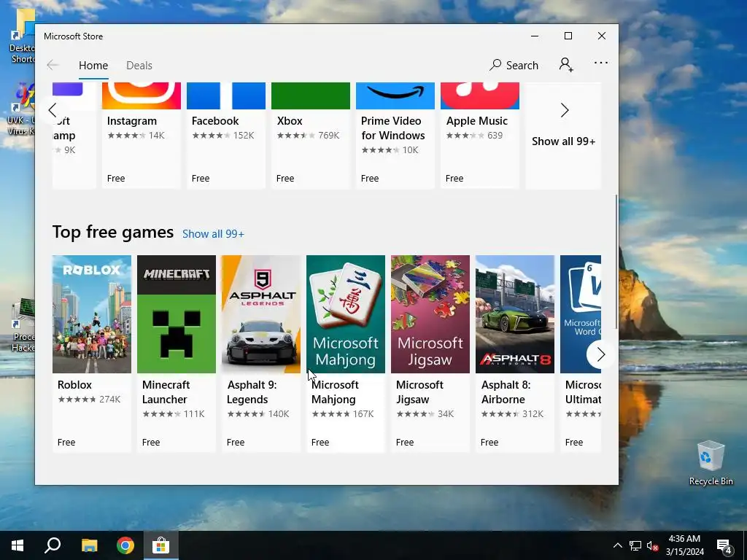Select the Desktop Shortcuts folder icon
Viewport: 747px width, 560px height.
pyautogui.click(x=22, y=36)
